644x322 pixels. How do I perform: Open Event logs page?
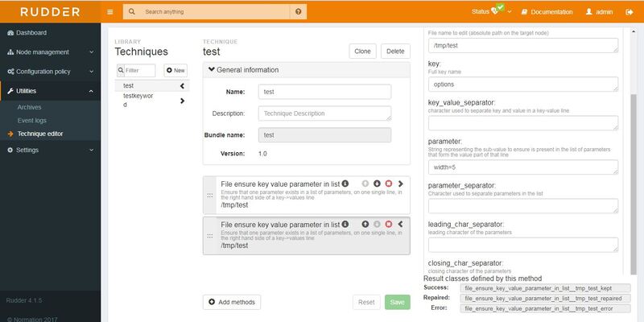[x=31, y=121]
